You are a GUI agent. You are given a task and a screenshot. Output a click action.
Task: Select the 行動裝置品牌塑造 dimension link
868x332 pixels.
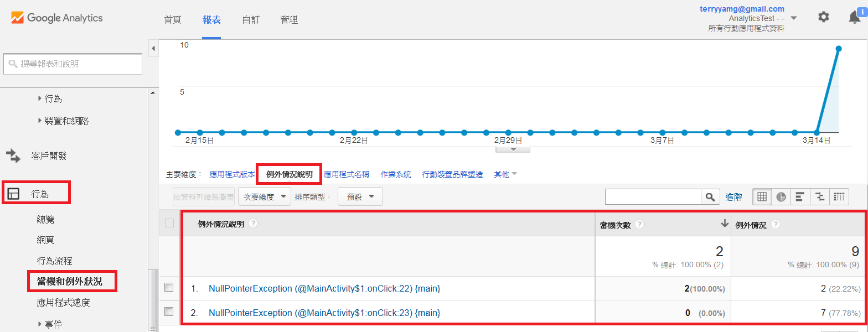[452, 174]
